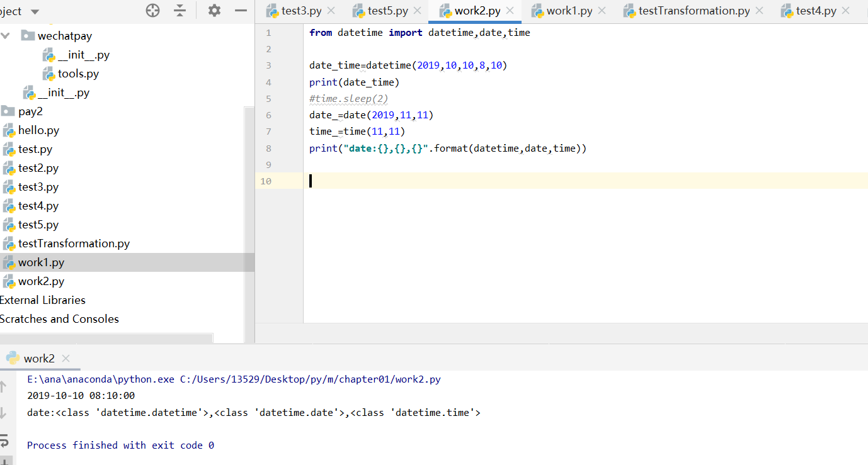Close the test5.py editor tab
Image resolution: width=868 pixels, height=465 pixels.
pyautogui.click(x=418, y=11)
